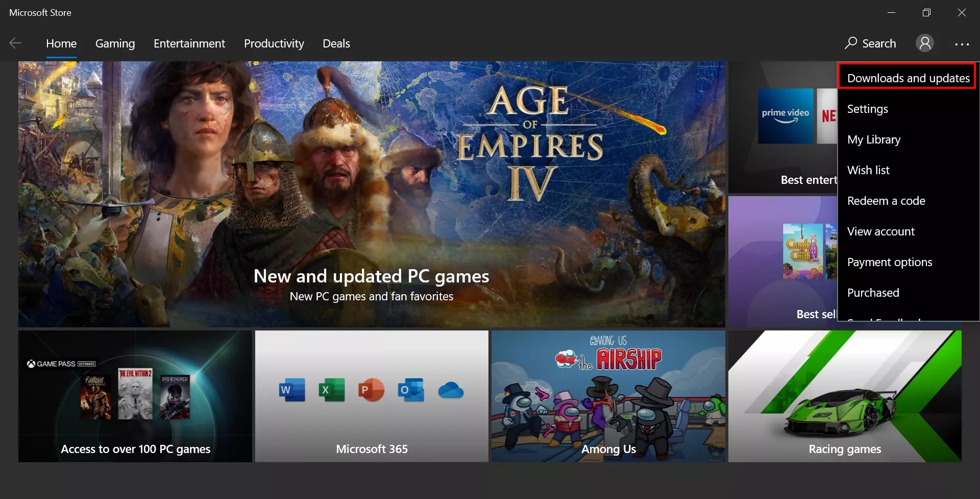
Task: Click the PowerPoint icon in Microsoft 365 tile
Action: point(371,390)
